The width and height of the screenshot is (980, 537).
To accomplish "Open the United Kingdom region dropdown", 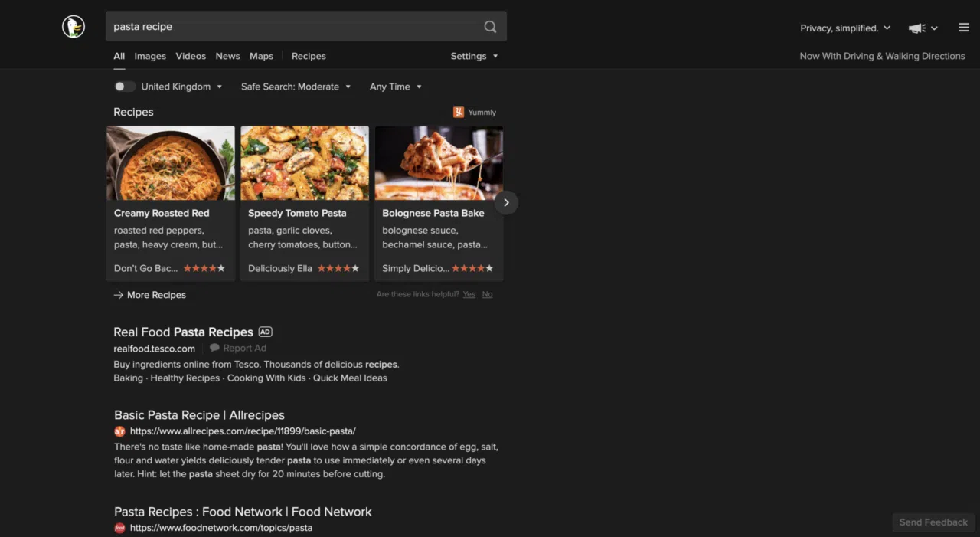I will click(181, 87).
